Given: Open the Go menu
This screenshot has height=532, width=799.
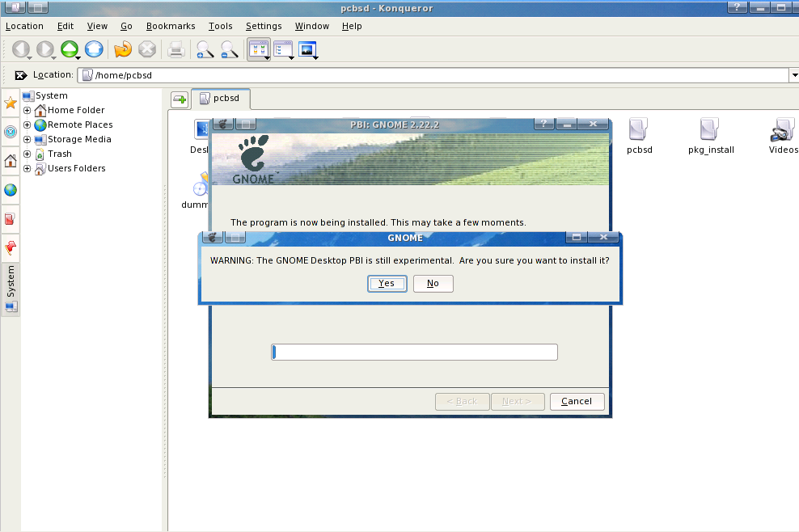Looking at the screenshot, I should click(x=126, y=26).
